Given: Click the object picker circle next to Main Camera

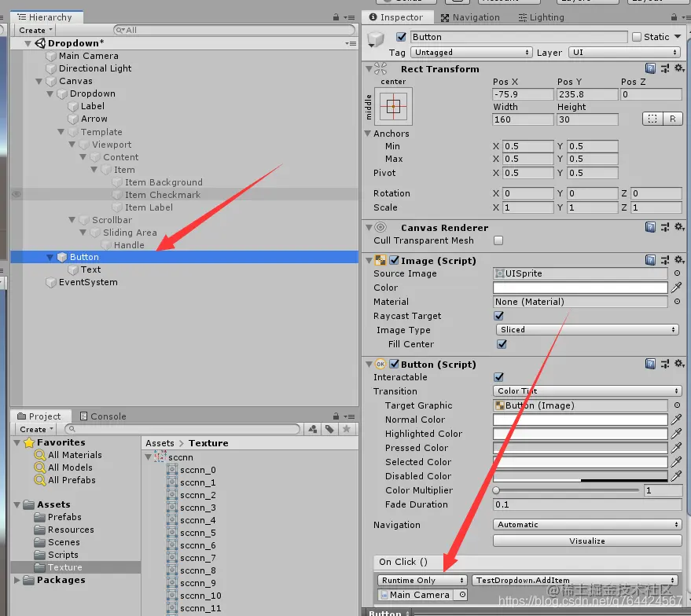Looking at the screenshot, I should (461, 595).
